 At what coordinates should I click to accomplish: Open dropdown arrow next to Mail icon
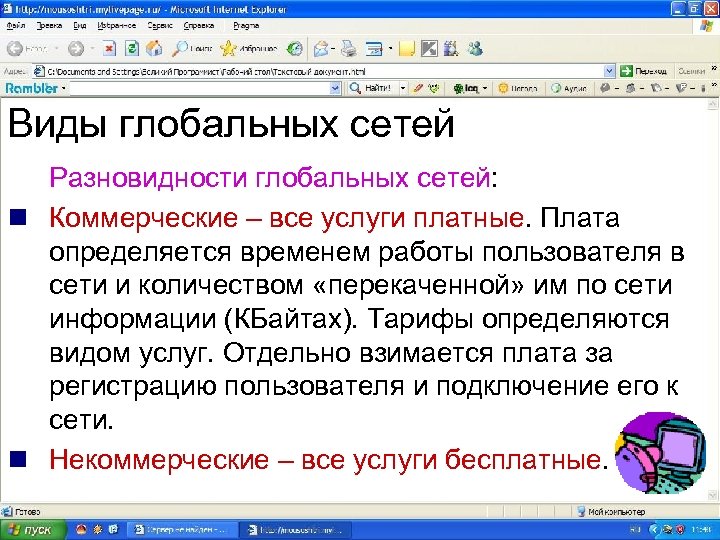click(x=333, y=48)
